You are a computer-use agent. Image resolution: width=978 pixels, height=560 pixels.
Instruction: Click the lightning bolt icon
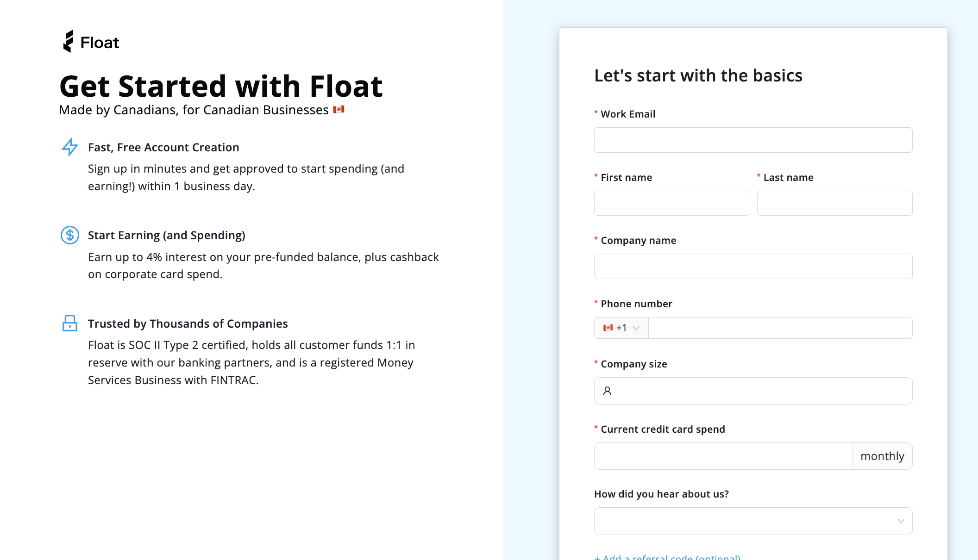(70, 147)
